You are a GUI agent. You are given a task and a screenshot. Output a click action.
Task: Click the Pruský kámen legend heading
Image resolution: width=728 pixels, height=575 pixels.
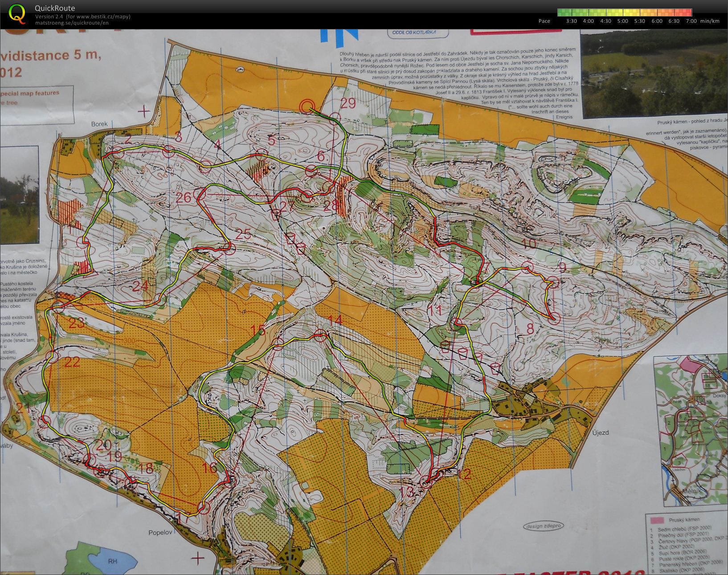click(x=684, y=519)
